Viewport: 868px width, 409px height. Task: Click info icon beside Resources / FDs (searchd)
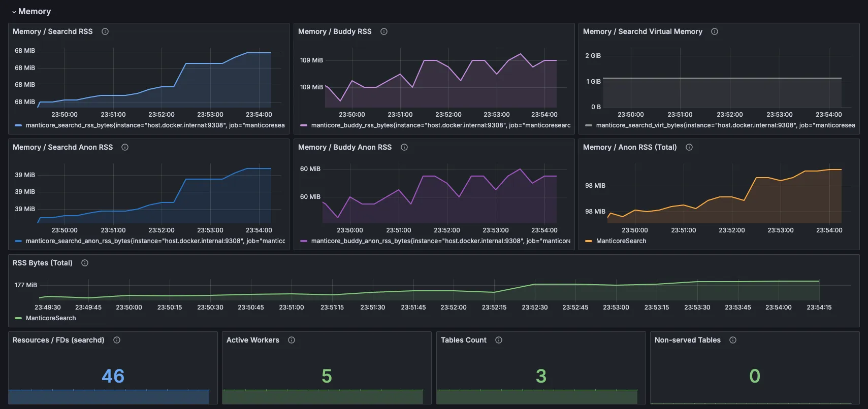coord(117,340)
